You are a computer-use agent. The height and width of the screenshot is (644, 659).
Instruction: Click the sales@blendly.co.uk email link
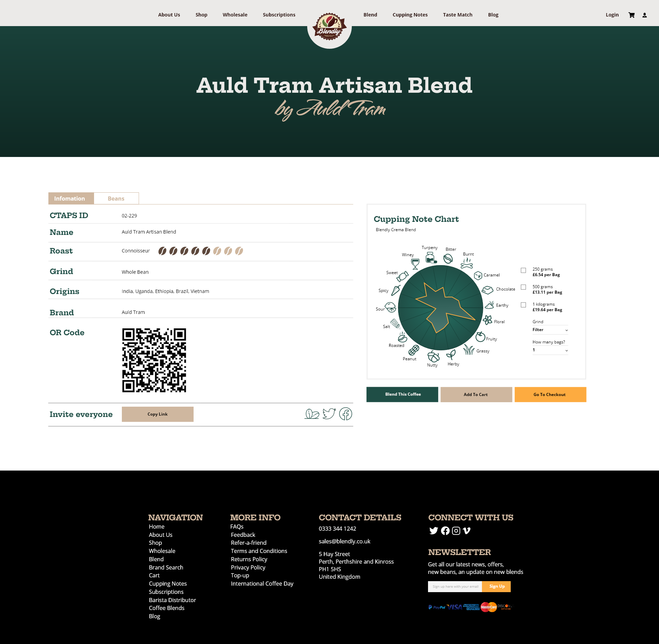coord(345,541)
